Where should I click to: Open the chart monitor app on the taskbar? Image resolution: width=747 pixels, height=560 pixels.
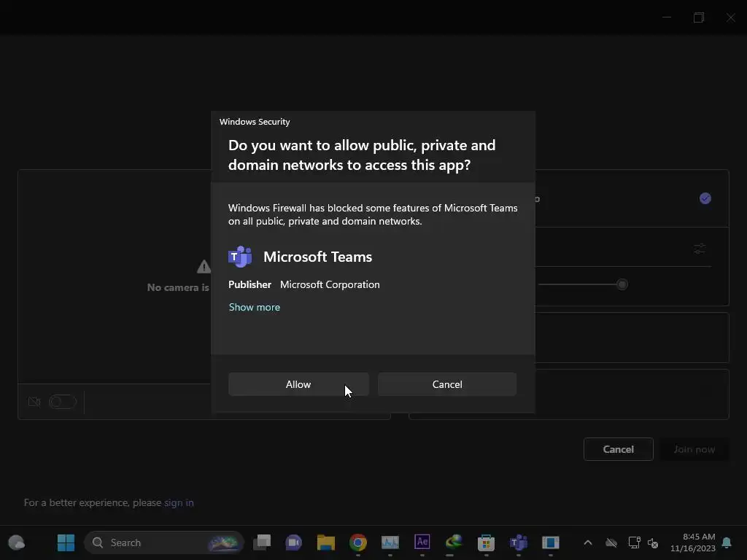coord(390,542)
